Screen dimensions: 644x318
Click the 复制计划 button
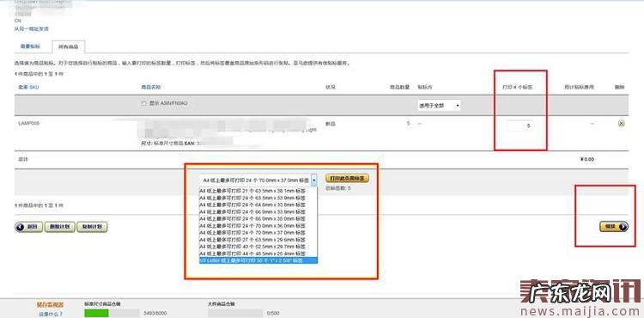92,227
